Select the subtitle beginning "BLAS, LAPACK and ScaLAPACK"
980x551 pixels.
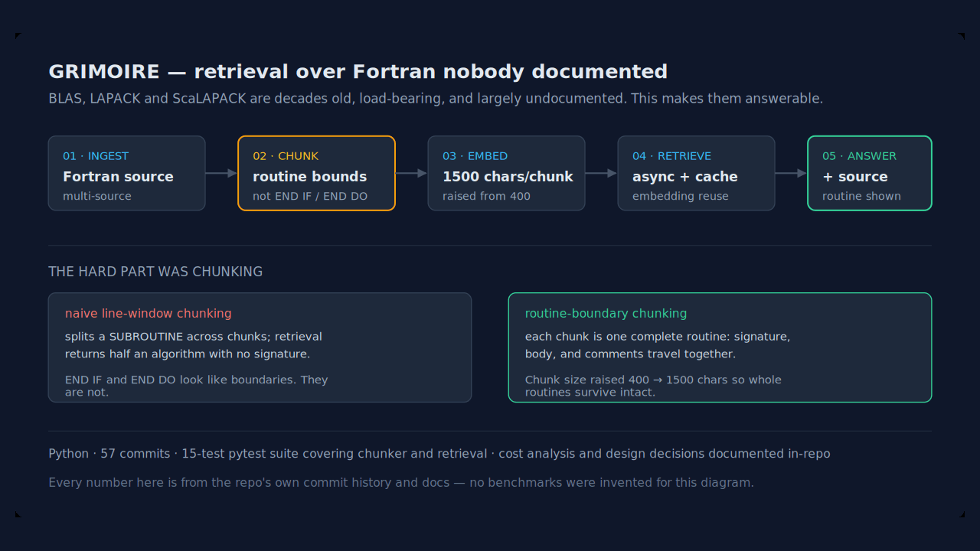click(x=436, y=99)
